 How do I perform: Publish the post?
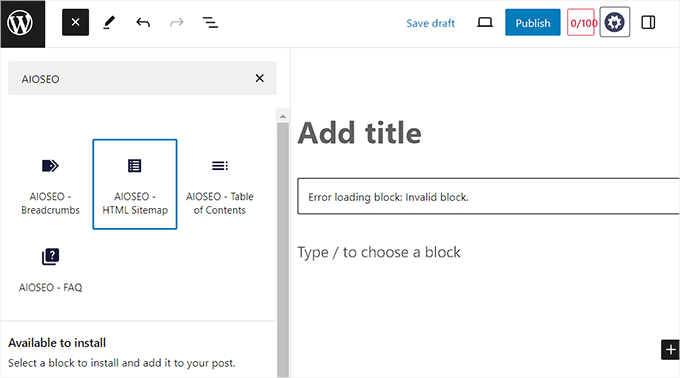coord(533,23)
